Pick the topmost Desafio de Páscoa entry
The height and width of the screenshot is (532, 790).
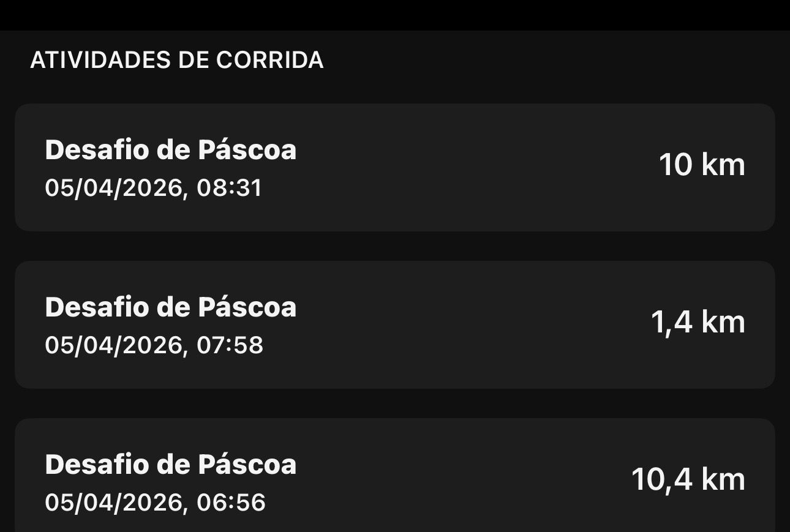pos(395,167)
